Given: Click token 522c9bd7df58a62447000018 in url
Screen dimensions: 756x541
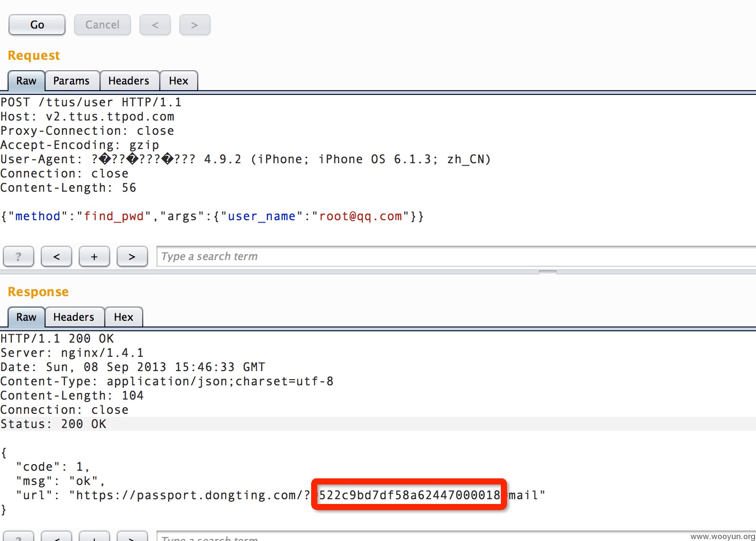Looking at the screenshot, I should click(x=410, y=495).
